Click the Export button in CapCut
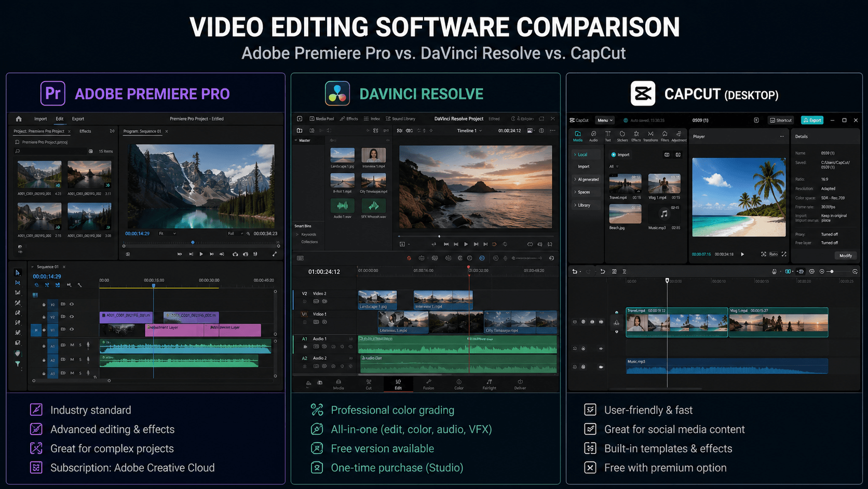This screenshot has width=868, height=489. [x=812, y=120]
